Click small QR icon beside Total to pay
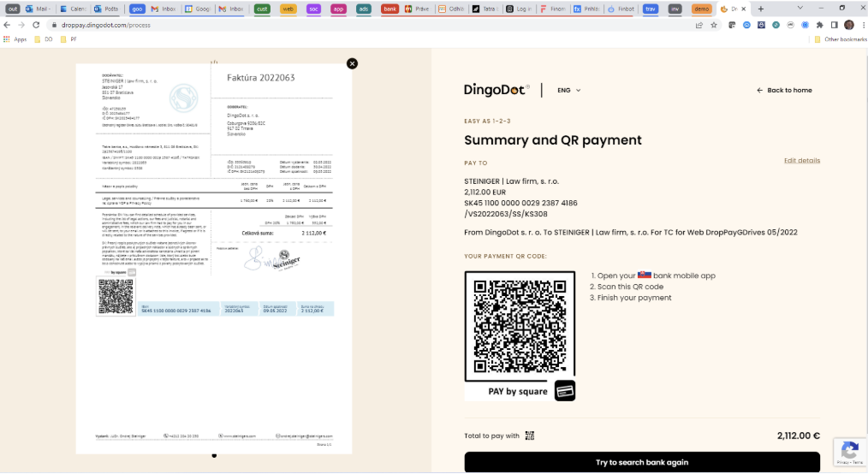 pyautogui.click(x=530, y=435)
